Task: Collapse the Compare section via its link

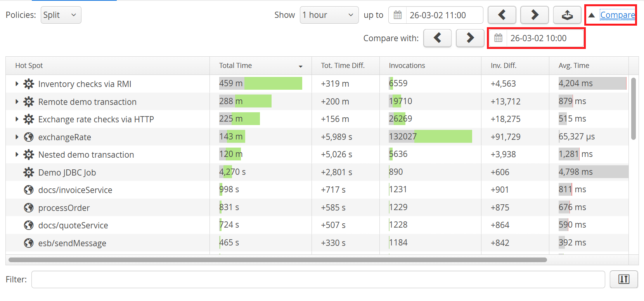Action: point(617,15)
